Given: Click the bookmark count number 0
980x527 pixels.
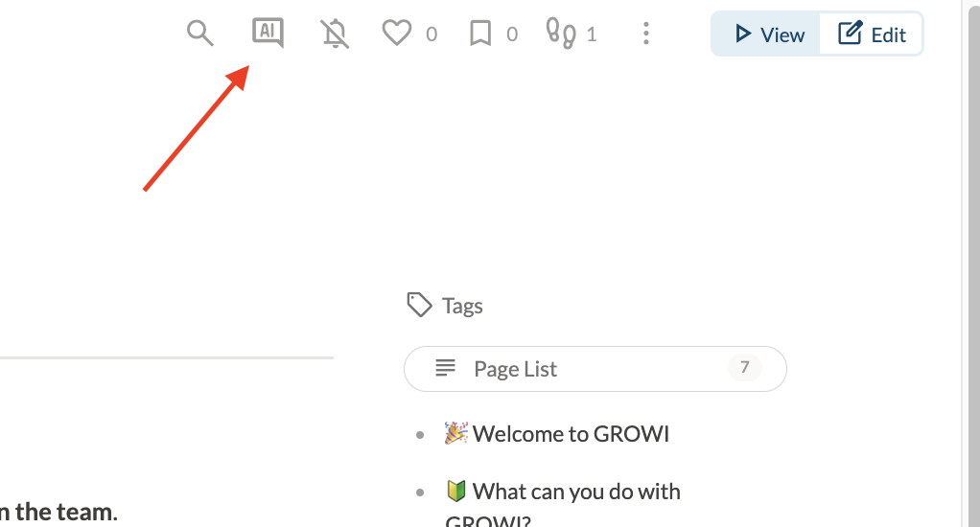Looking at the screenshot, I should [x=512, y=34].
